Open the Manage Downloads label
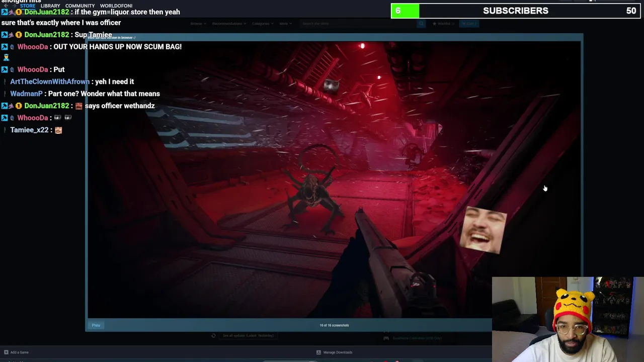This screenshot has height=362, width=644. [338, 352]
